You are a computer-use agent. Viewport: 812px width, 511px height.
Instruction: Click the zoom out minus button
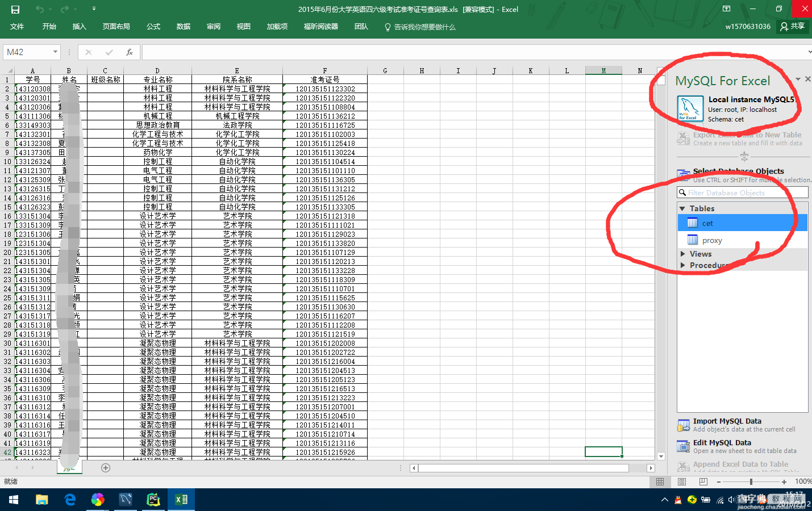(719, 481)
